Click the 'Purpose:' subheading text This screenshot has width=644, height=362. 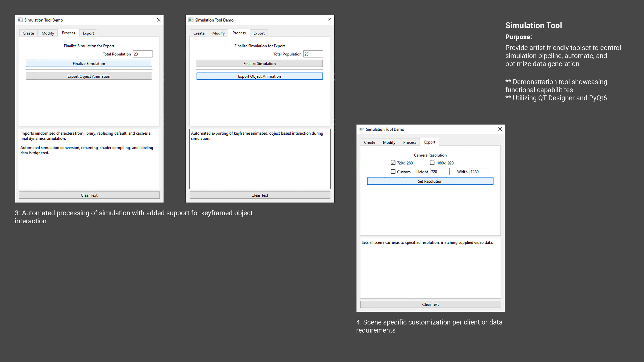(x=519, y=37)
